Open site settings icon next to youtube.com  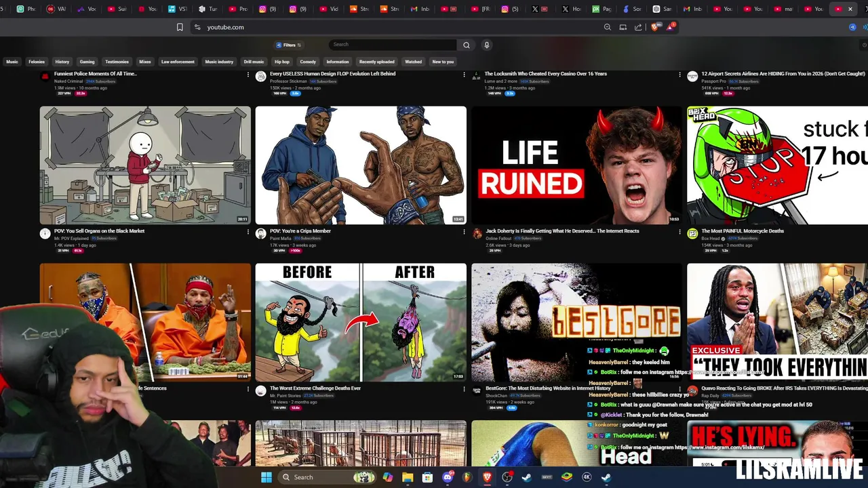(197, 27)
